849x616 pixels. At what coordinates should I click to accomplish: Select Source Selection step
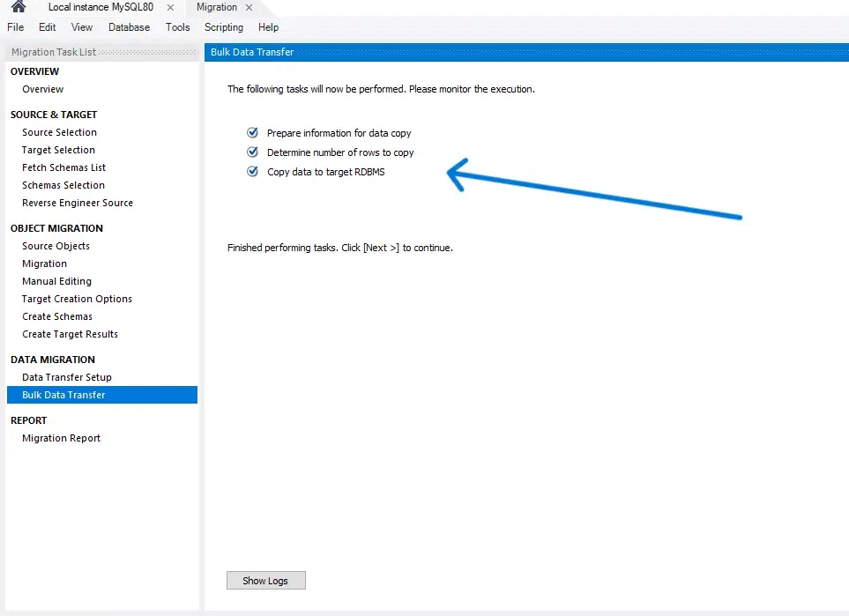pyautogui.click(x=60, y=132)
